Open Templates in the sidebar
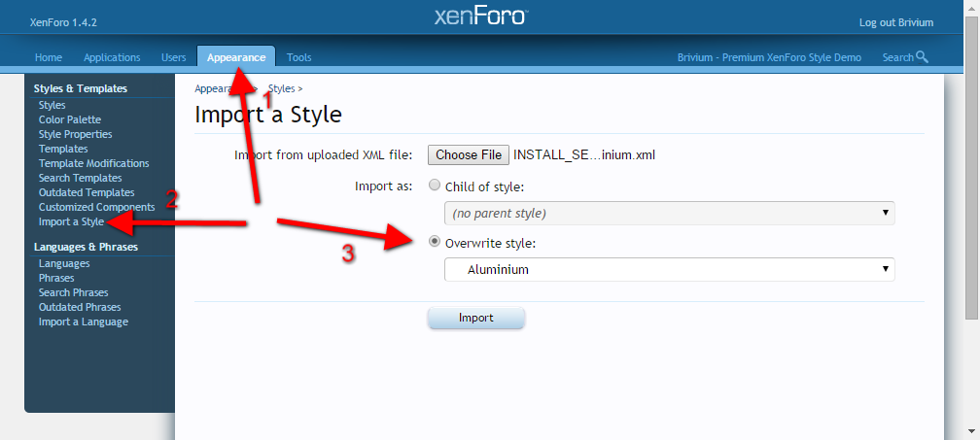980x440 pixels. (63, 149)
